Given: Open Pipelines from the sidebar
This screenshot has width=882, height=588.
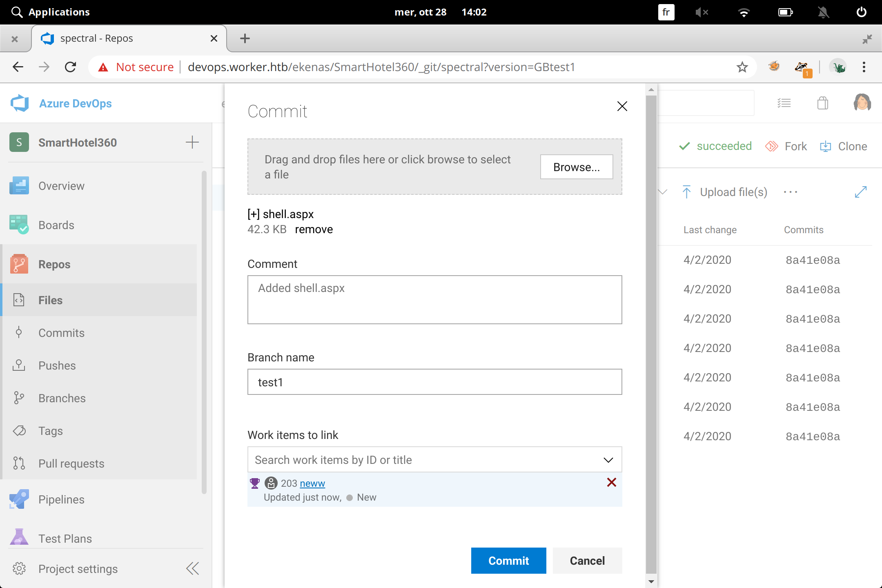Looking at the screenshot, I should click(61, 499).
